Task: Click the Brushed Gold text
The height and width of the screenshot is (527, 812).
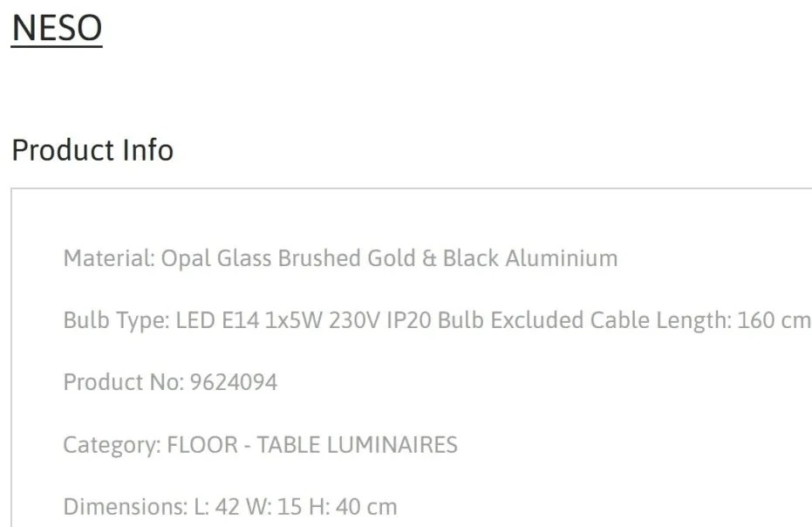Action: point(347,258)
